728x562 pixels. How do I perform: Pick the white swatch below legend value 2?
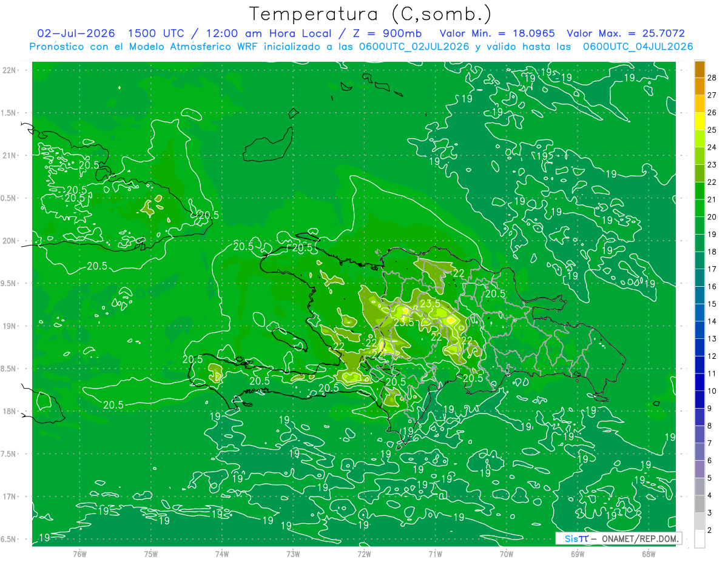tap(699, 539)
